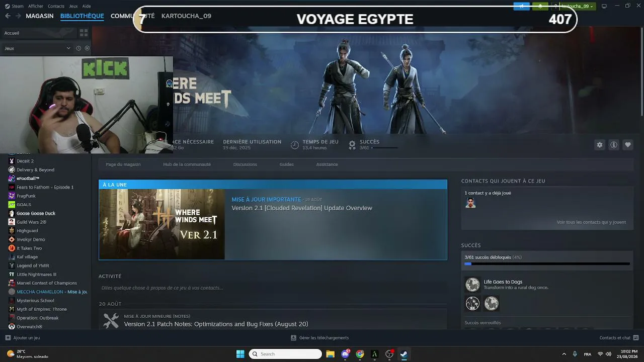Open the Jeux menu
Screen dimensions: 644x362
(73, 6)
